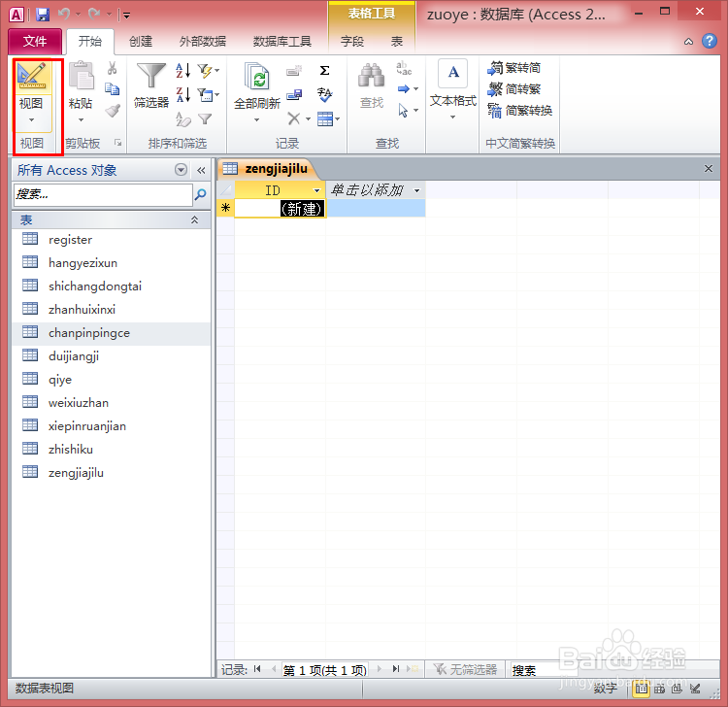Click the Spelling check icon

[324, 95]
